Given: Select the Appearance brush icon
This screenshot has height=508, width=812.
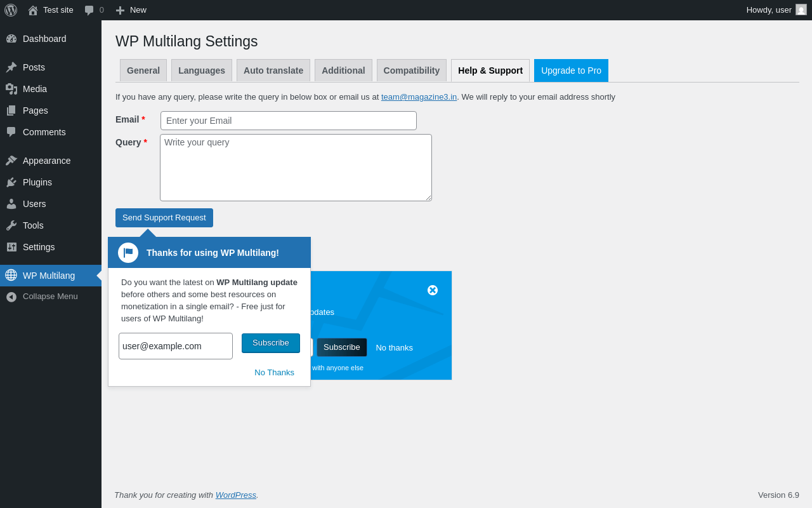Looking at the screenshot, I should tap(11, 161).
